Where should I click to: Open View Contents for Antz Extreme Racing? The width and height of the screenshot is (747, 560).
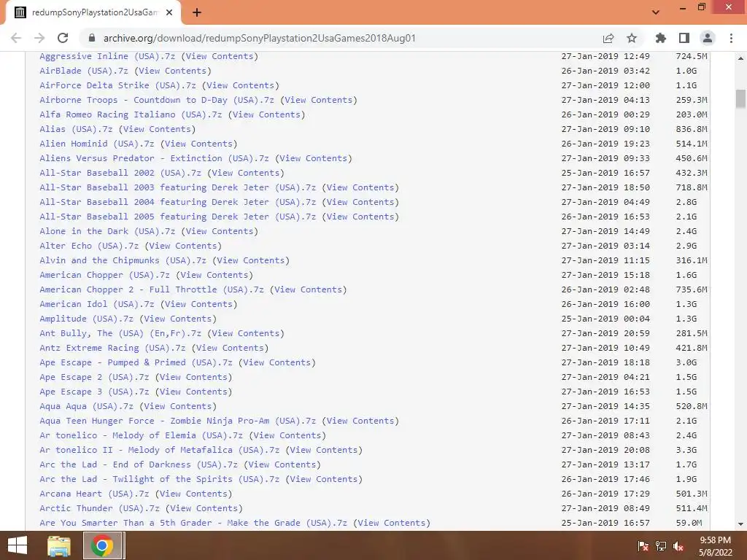tap(230, 348)
